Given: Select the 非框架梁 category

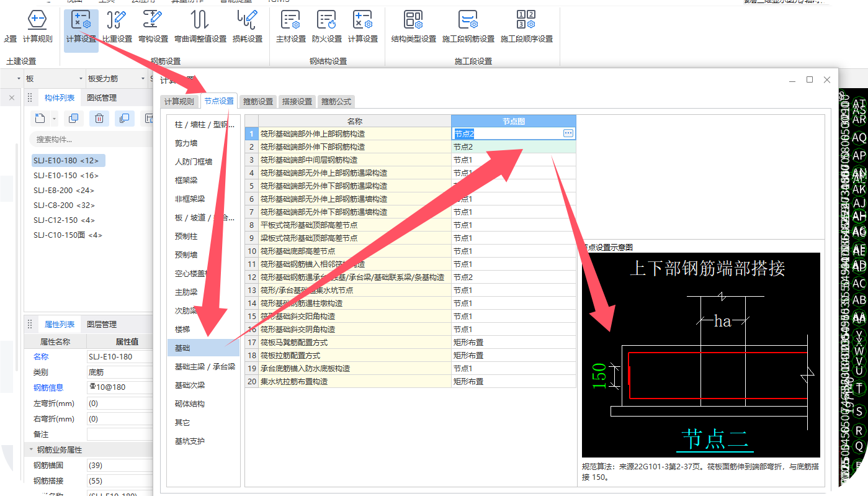Looking at the screenshot, I should [x=203, y=199].
